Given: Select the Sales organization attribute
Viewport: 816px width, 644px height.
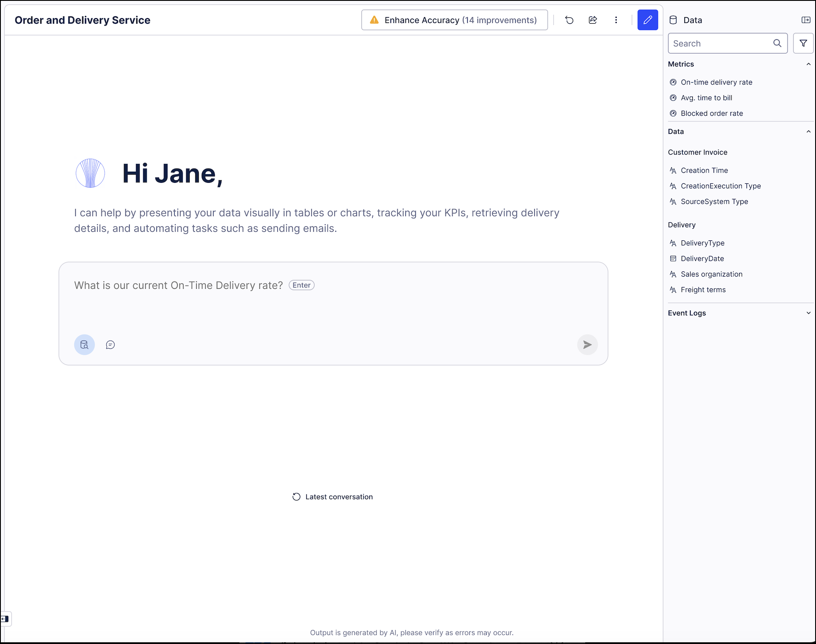Looking at the screenshot, I should tap(711, 274).
